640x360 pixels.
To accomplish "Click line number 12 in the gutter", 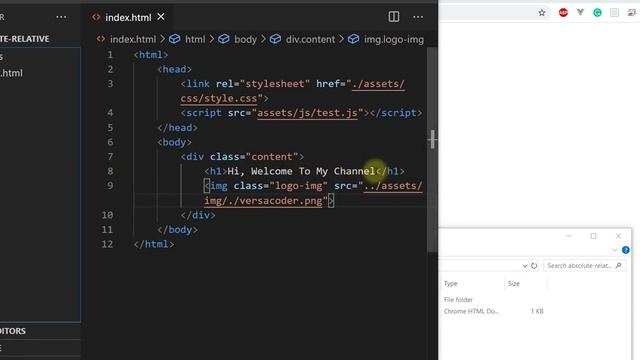I will click(x=107, y=244).
